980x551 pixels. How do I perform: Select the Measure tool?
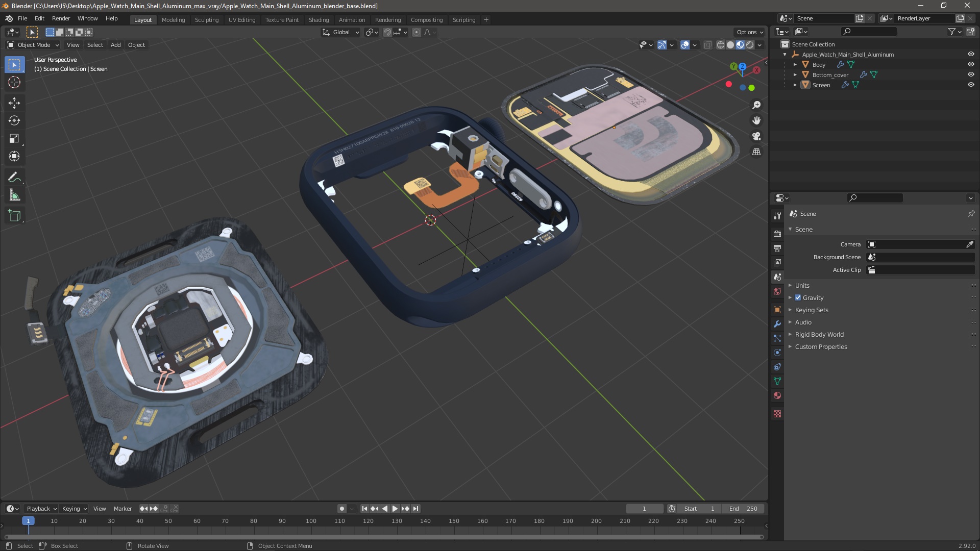coord(14,195)
